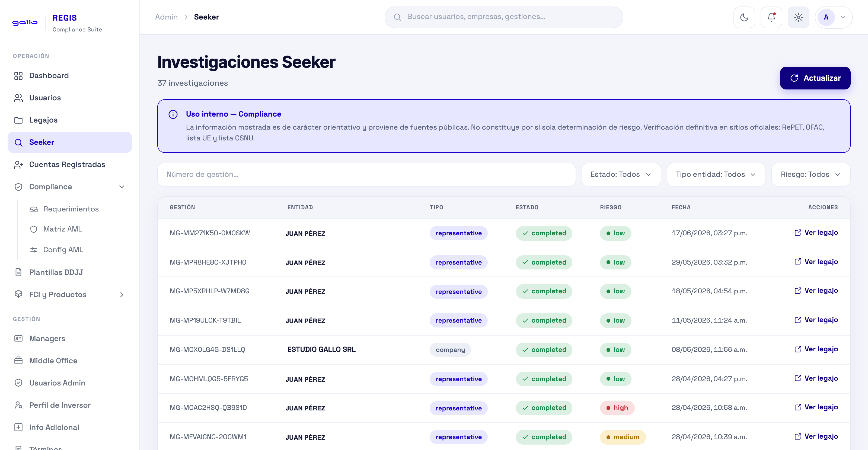Click the completed badge for MG-MP19ULCK-T9TBIL
The height and width of the screenshot is (450, 868).
[x=544, y=320]
